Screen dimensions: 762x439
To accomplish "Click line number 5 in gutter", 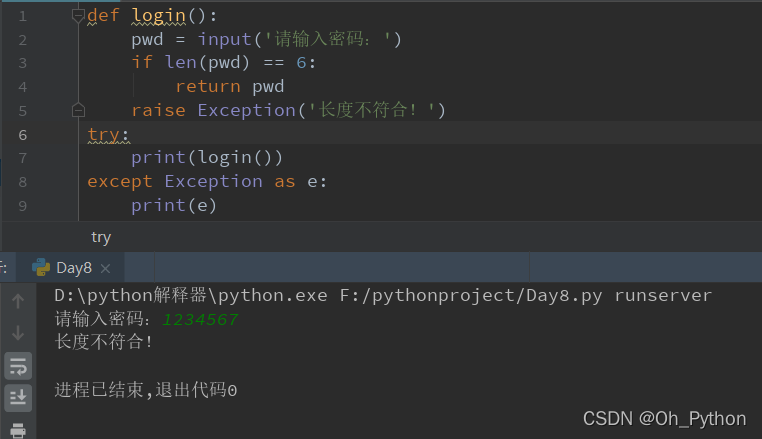I will pos(22,111).
